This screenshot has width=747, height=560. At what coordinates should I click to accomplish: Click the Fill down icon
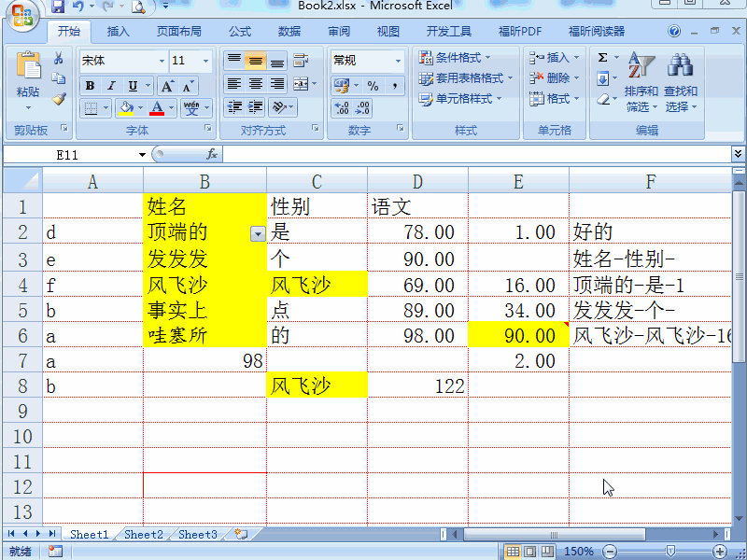pyautogui.click(x=602, y=78)
